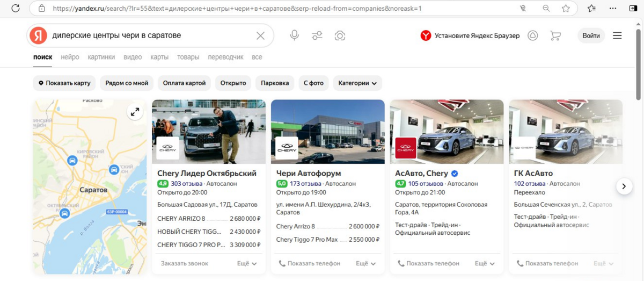Image resolution: width=644 pixels, height=281 pixels.
Task: Toggle the Парковка filter
Action: click(275, 83)
